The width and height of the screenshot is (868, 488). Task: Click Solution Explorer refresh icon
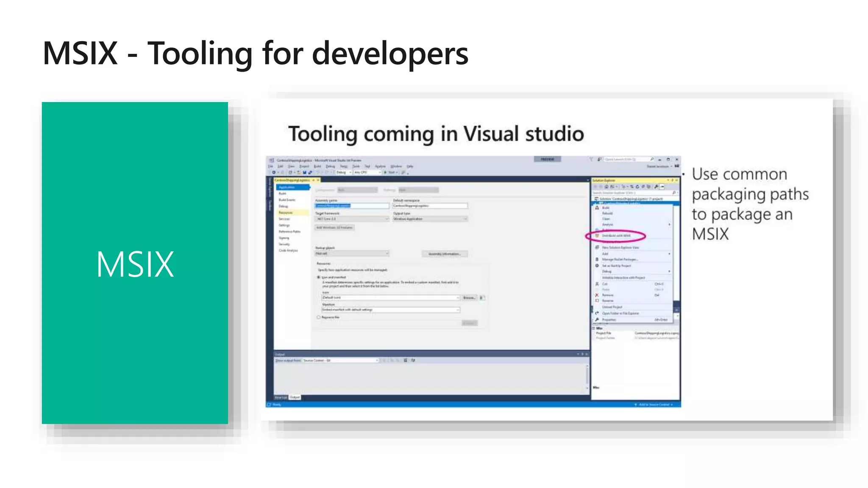pyautogui.click(x=637, y=186)
